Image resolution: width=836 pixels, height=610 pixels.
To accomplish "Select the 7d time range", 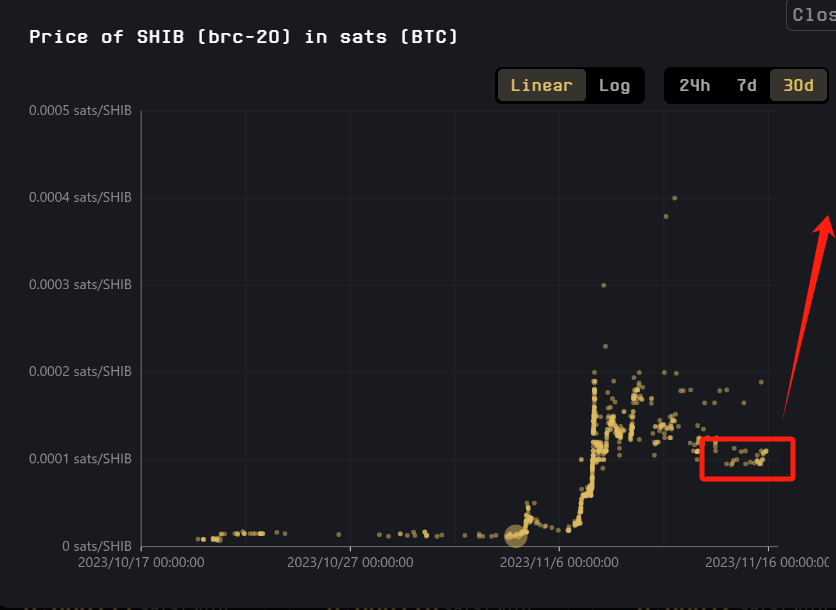I will click(746, 85).
